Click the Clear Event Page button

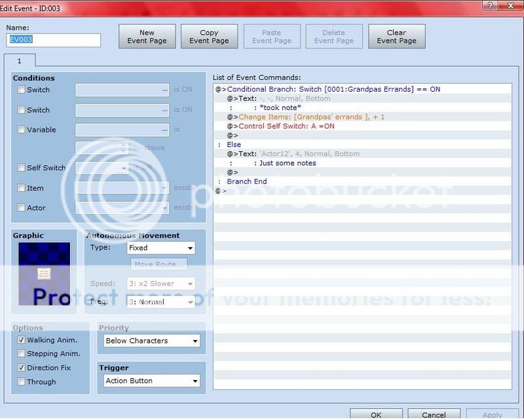click(x=396, y=37)
